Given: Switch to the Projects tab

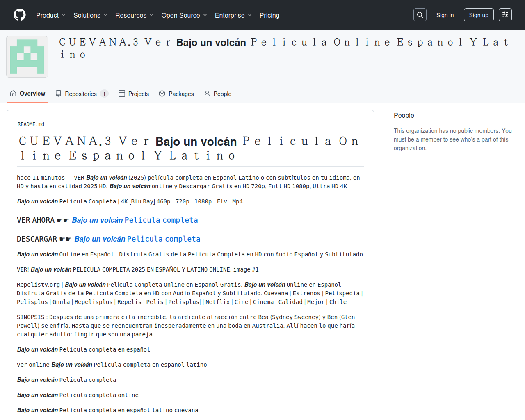Looking at the screenshot, I should coord(134,94).
